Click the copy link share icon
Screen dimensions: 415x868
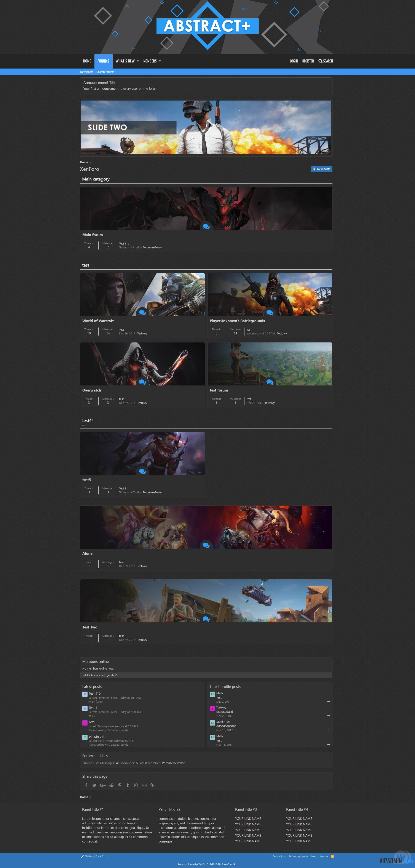[x=152, y=785]
